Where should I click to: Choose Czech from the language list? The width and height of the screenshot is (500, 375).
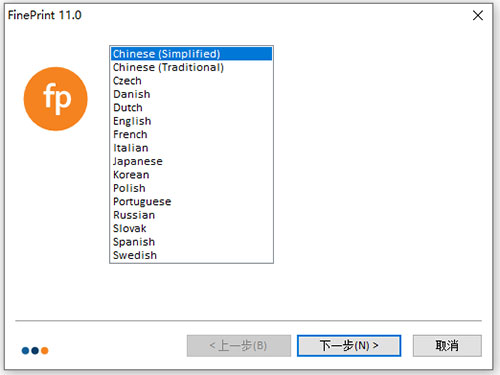192,81
